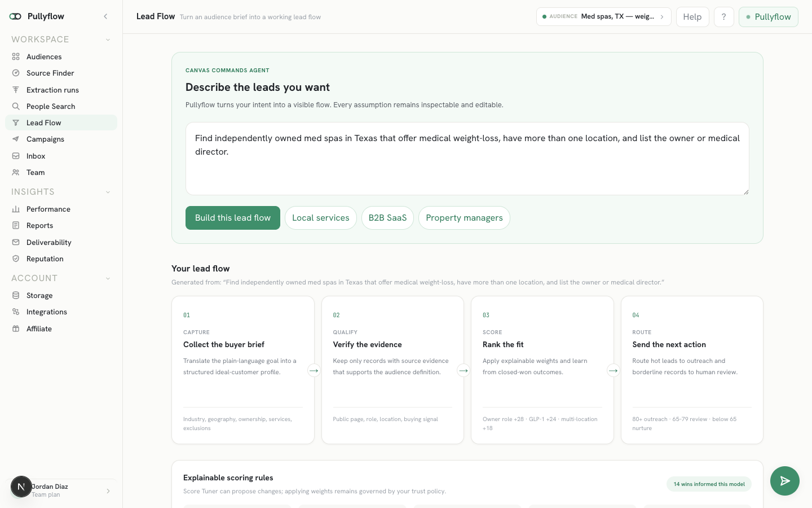
Task: Click into the lead description text area
Action: [x=467, y=159]
